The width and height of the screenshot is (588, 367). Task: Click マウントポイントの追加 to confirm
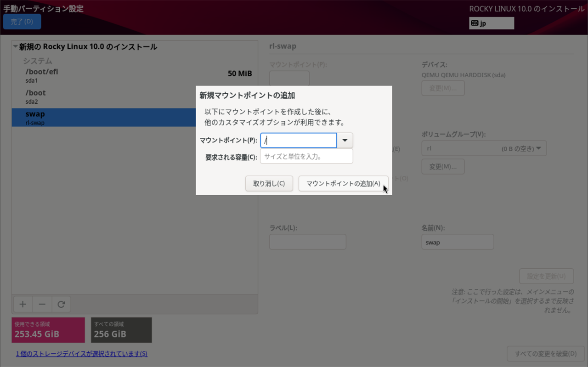(343, 183)
